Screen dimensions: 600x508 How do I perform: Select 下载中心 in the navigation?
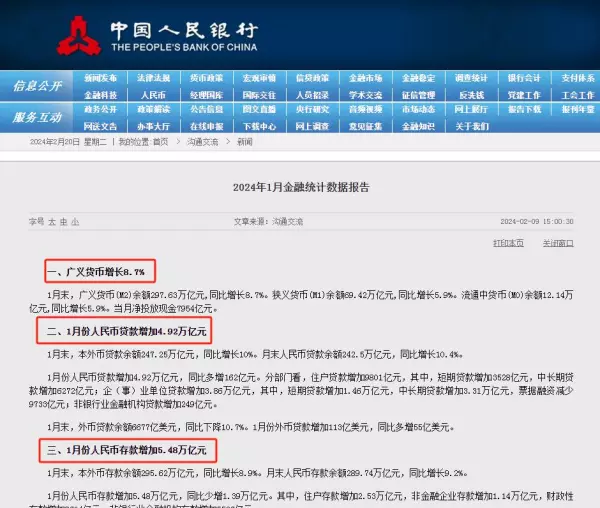pos(259,126)
